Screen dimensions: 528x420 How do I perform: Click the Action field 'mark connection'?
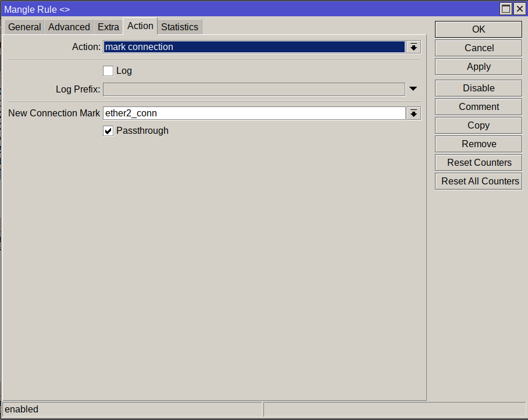(254, 47)
